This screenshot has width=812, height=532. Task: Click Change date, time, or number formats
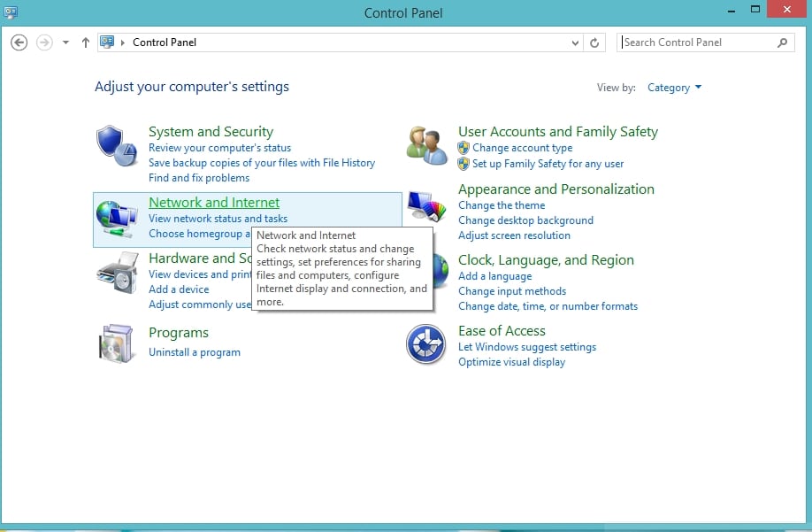click(x=548, y=306)
